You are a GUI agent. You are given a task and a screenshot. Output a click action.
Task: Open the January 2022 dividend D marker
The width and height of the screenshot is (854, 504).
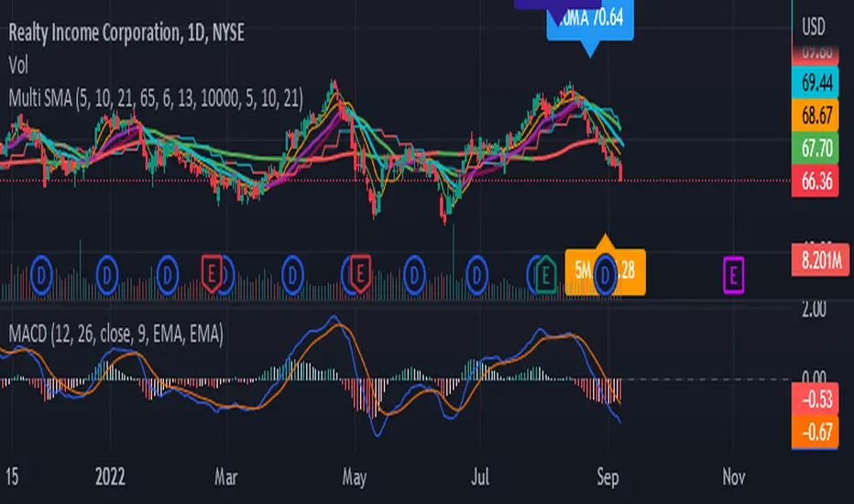tap(106, 275)
